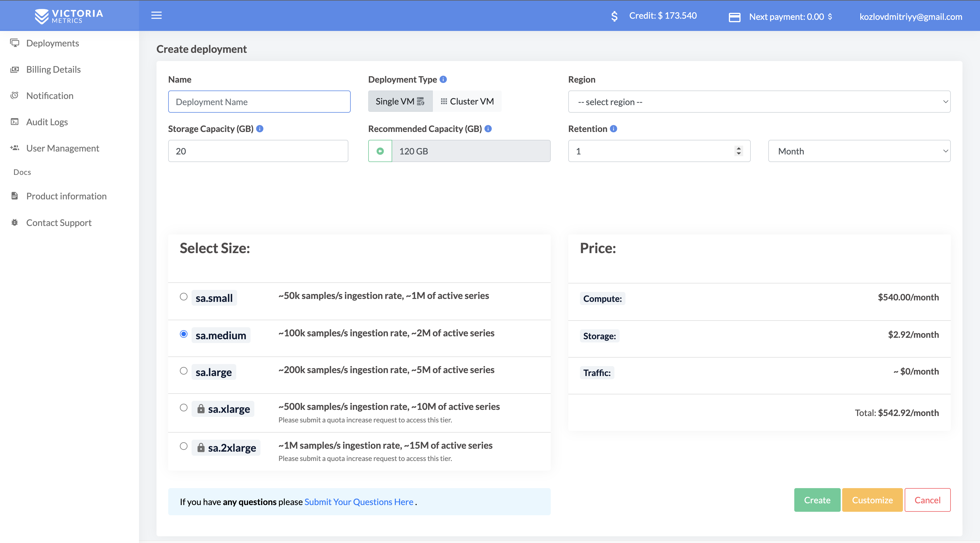Open the Month retention unit dropdown
Image resolution: width=980 pixels, height=543 pixels.
859,151
